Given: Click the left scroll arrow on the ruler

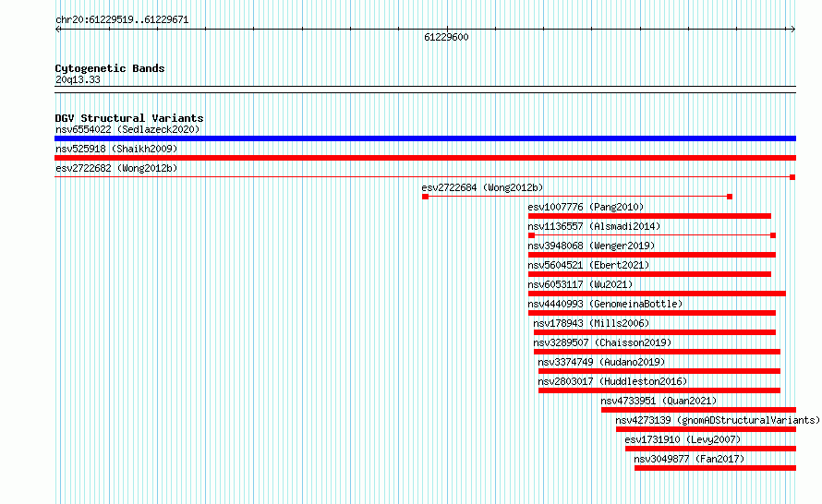Looking at the screenshot, I should point(57,30).
